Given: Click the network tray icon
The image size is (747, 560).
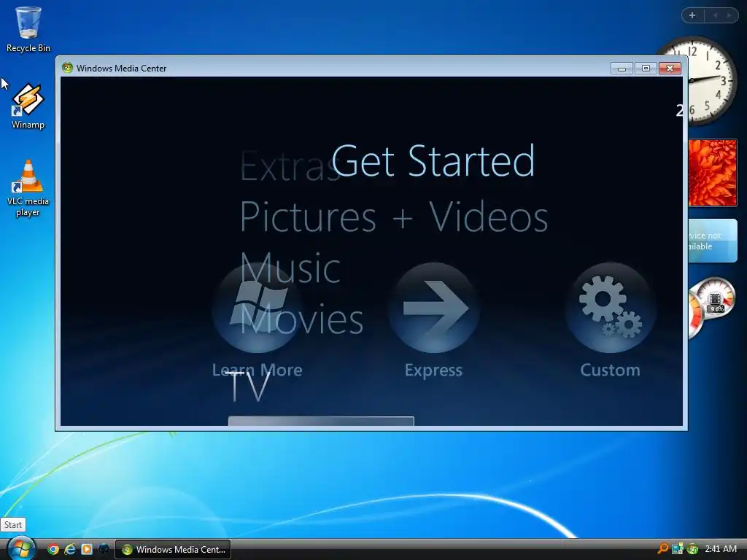Looking at the screenshot, I should [677, 549].
